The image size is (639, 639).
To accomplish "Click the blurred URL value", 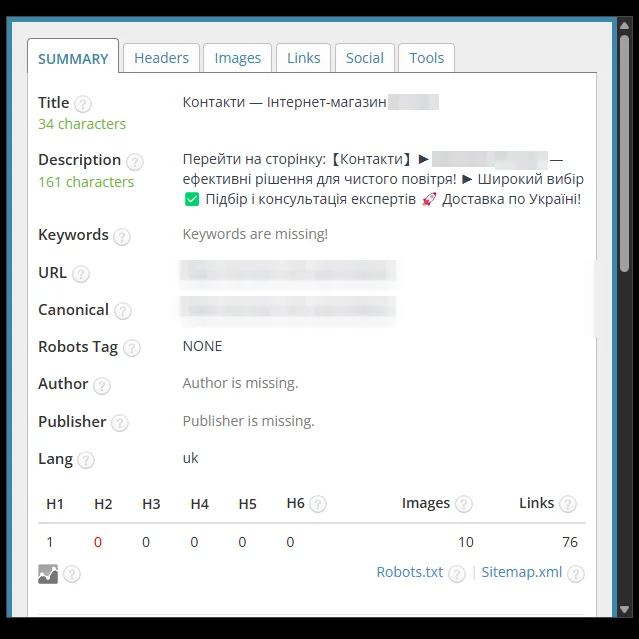I will tap(288, 271).
